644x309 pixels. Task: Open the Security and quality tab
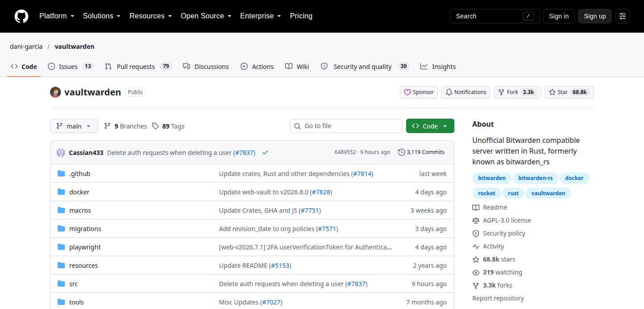[364, 66]
